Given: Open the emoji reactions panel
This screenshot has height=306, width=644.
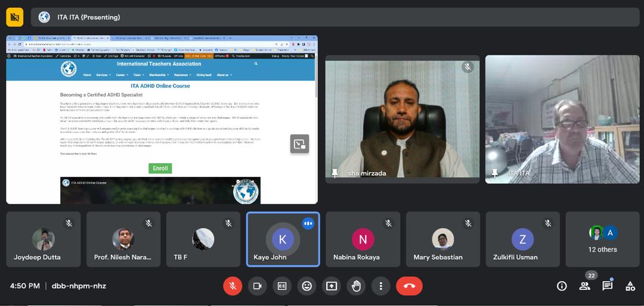Looking at the screenshot, I should coord(307,286).
